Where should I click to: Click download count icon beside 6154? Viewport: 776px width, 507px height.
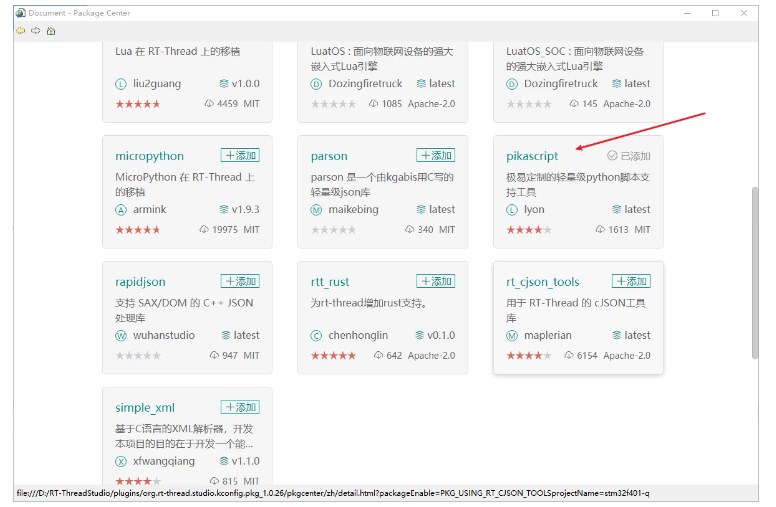pos(569,355)
